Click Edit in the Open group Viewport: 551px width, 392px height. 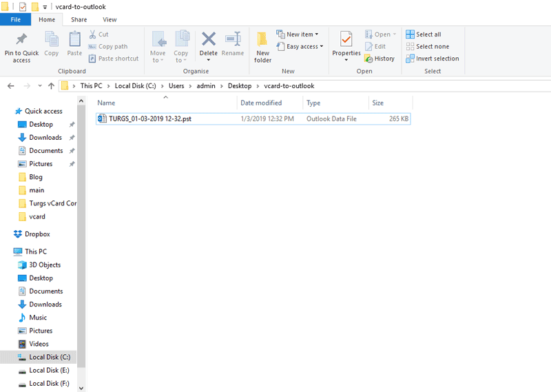pos(375,46)
